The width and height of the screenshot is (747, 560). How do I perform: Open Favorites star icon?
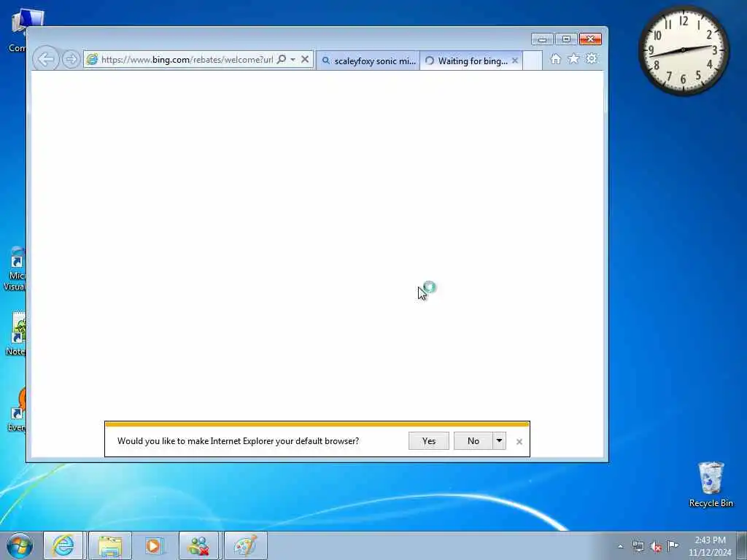click(573, 59)
